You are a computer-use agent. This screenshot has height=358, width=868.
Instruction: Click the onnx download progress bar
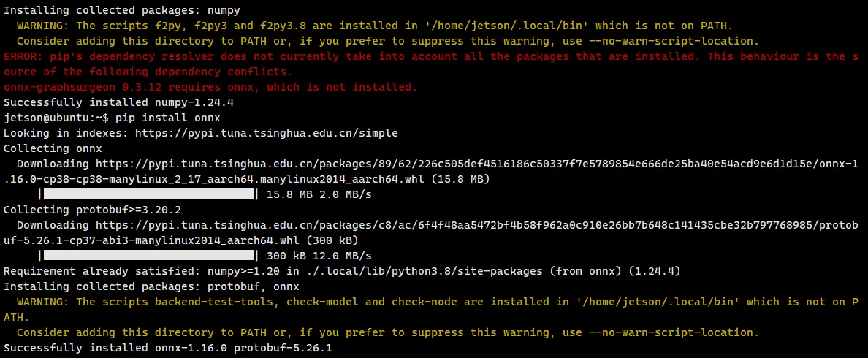148,194
